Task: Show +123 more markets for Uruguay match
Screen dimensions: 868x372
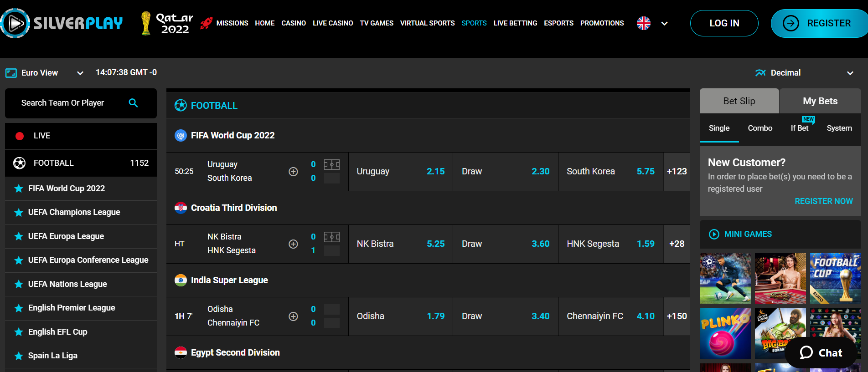Action: point(677,172)
